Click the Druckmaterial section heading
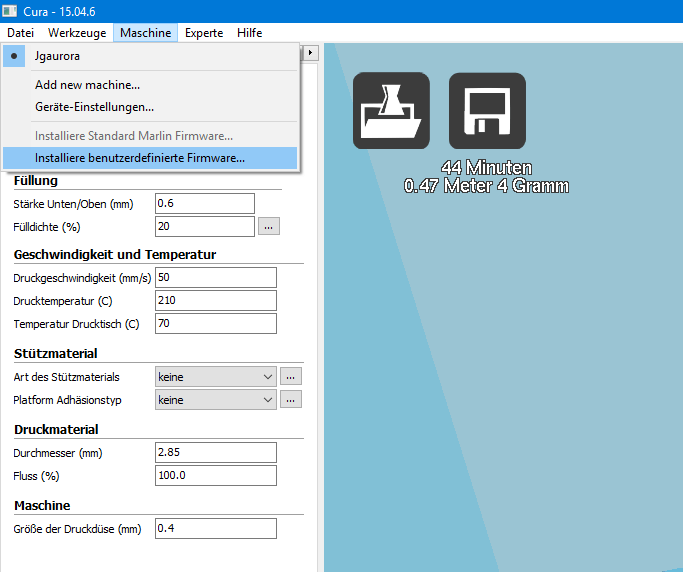 [x=56, y=430]
